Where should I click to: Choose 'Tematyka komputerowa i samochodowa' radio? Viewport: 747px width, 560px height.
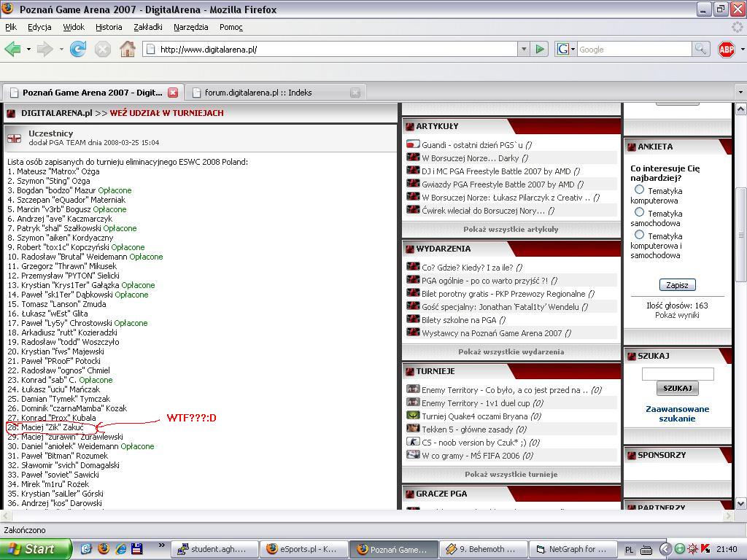(x=639, y=235)
